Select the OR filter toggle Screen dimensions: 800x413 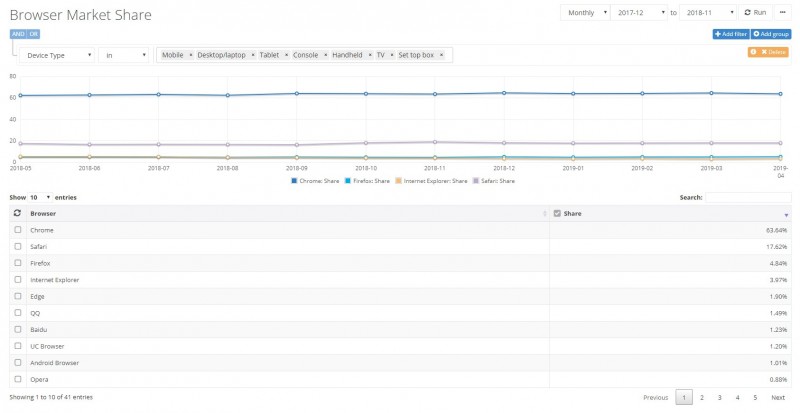click(33, 34)
